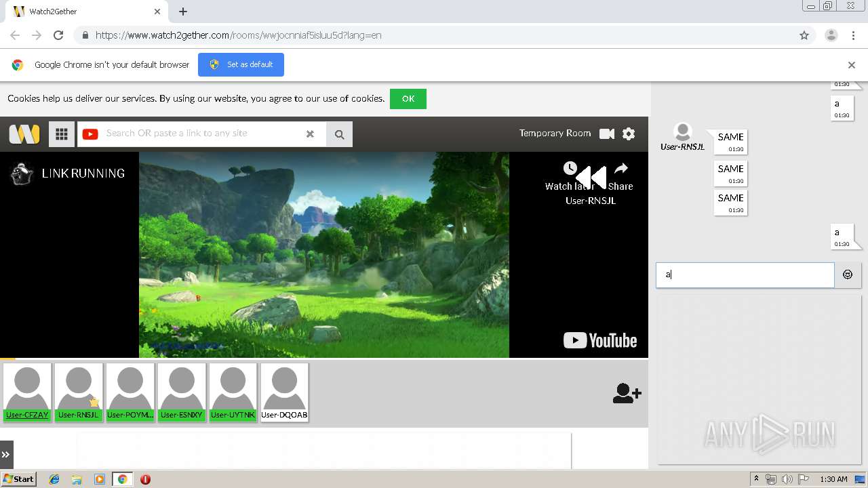Click the browser back arrow
The width and height of the screenshot is (868, 488).
15,35
